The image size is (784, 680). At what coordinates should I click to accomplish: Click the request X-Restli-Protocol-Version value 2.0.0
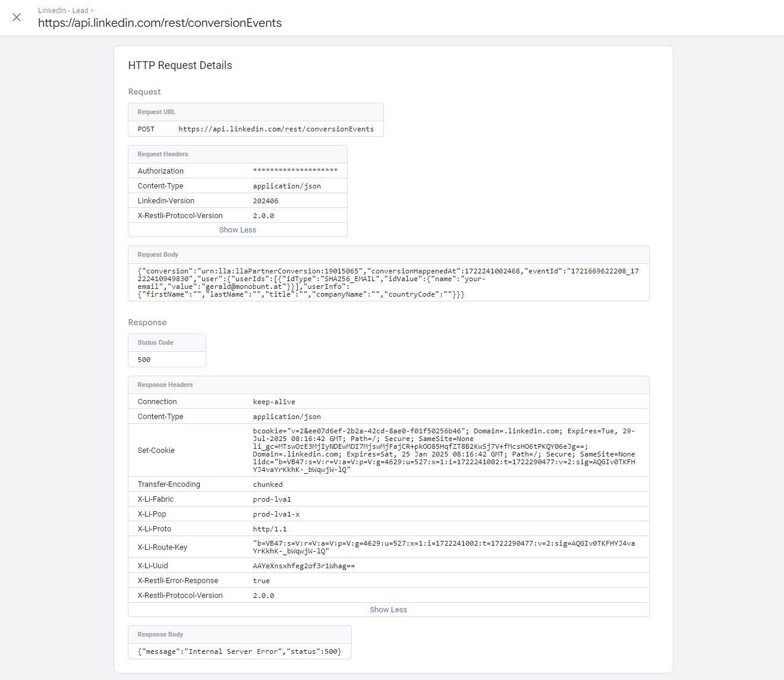coord(263,216)
